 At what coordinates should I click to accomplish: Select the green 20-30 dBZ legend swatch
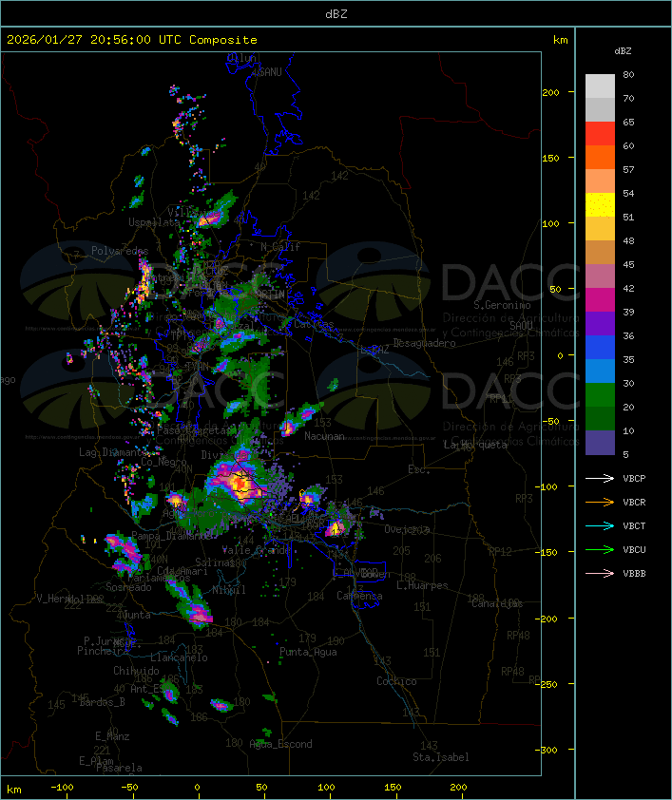tap(600, 395)
